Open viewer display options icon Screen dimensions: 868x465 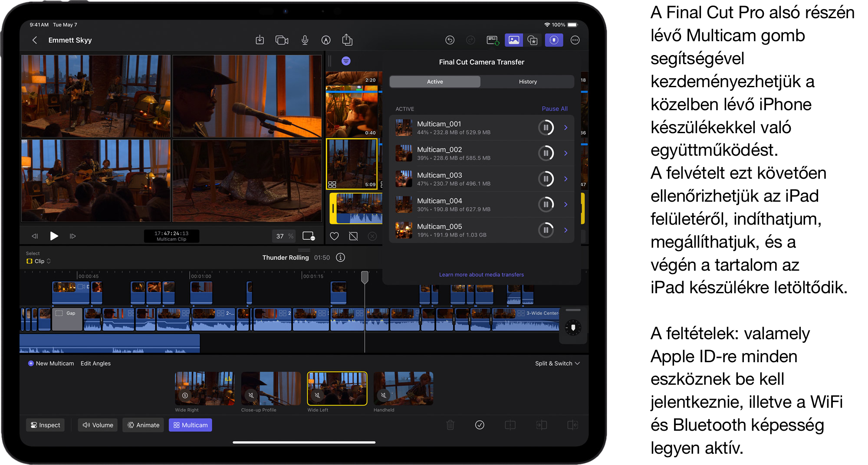pos(309,236)
